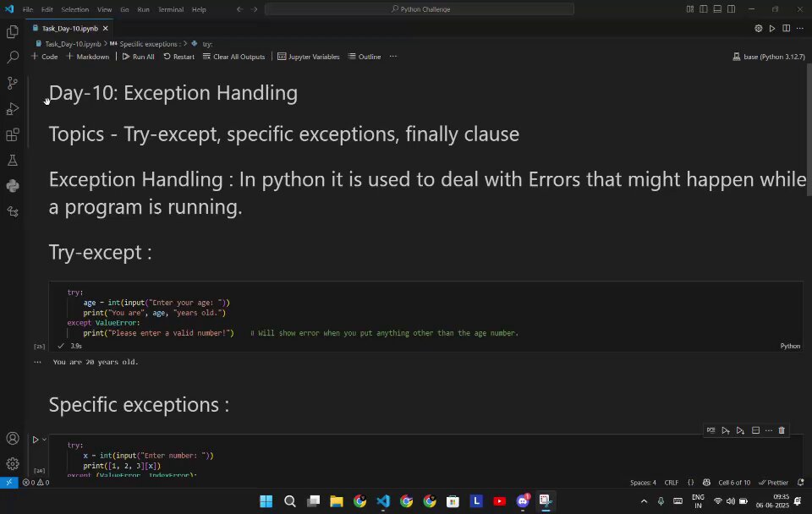Open the Run and Debug view
This screenshot has height=514, width=812.
(13, 109)
